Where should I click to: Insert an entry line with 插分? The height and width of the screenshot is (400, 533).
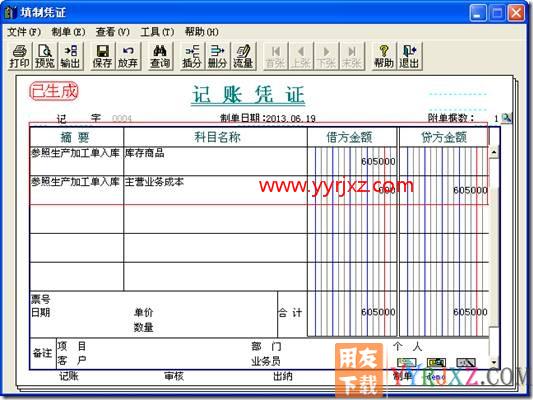[x=192, y=56]
